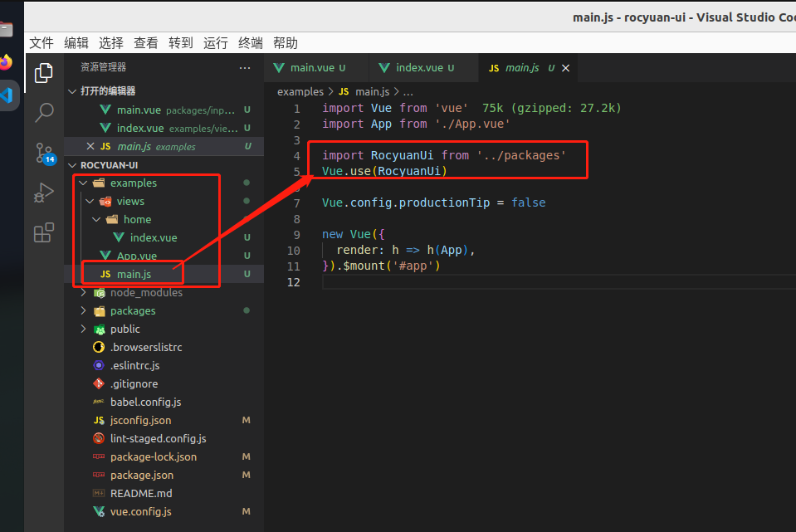Click examples in the breadcrumb path
796x532 pixels.
click(300, 92)
